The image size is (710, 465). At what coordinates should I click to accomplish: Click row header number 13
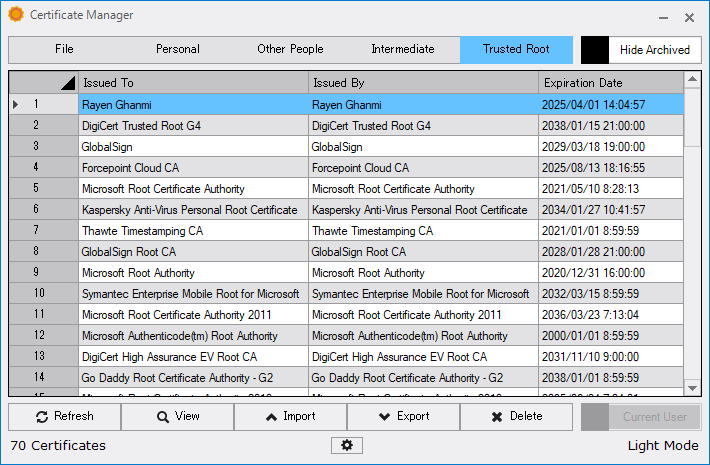(x=43, y=356)
